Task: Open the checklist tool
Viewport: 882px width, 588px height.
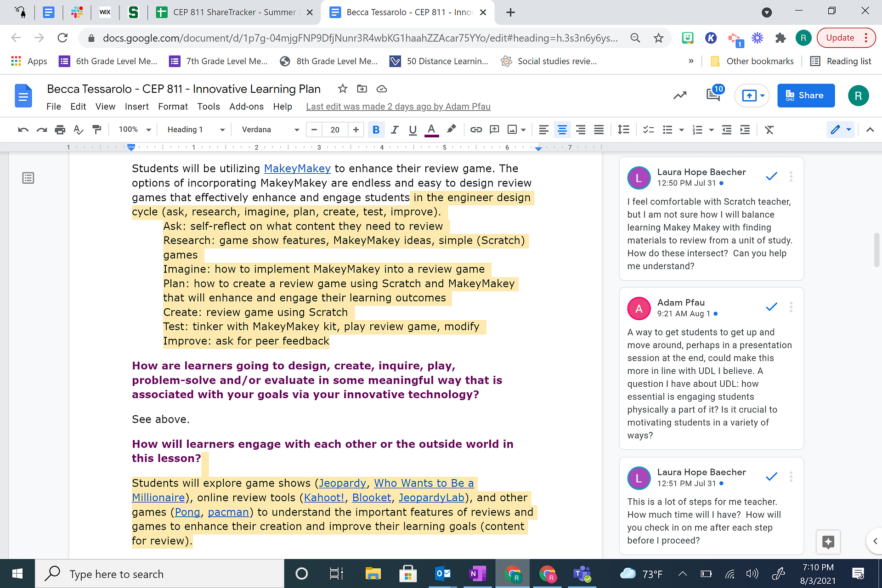Action: coord(648,130)
